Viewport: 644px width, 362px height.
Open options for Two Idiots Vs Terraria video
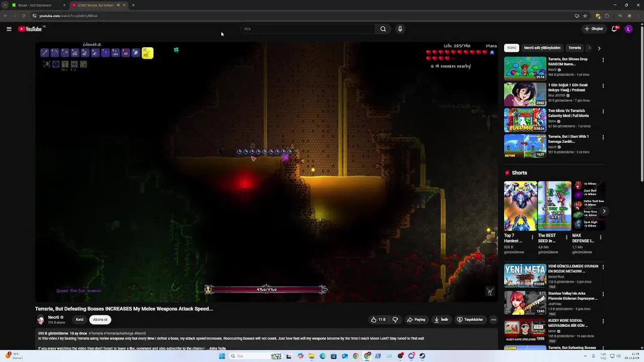tap(603, 112)
